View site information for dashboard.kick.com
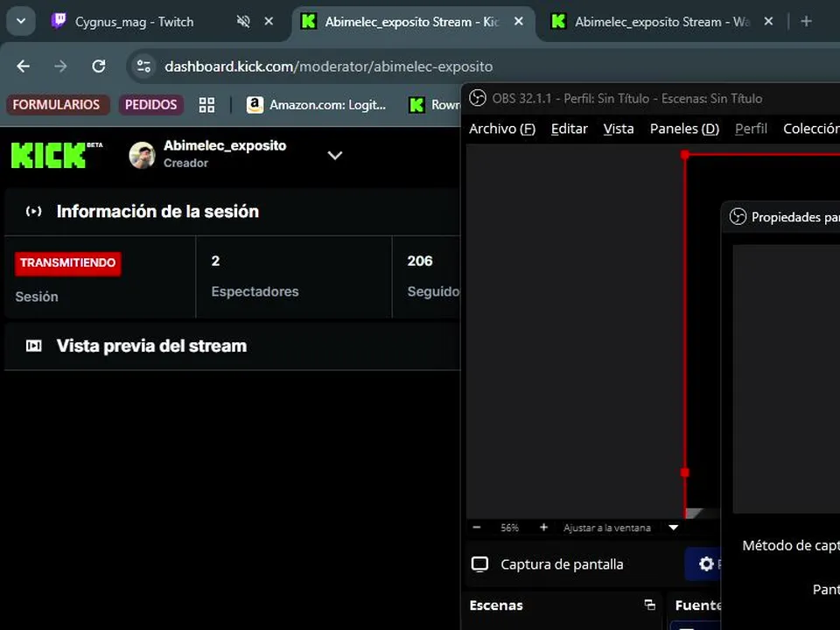The height and width of the screenshot is (630, 840). [x=143, y=66]
